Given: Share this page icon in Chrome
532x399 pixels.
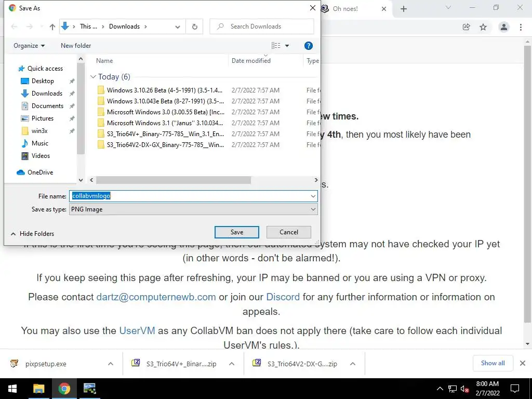Looking at the screenshot, I should pos(467,27).
